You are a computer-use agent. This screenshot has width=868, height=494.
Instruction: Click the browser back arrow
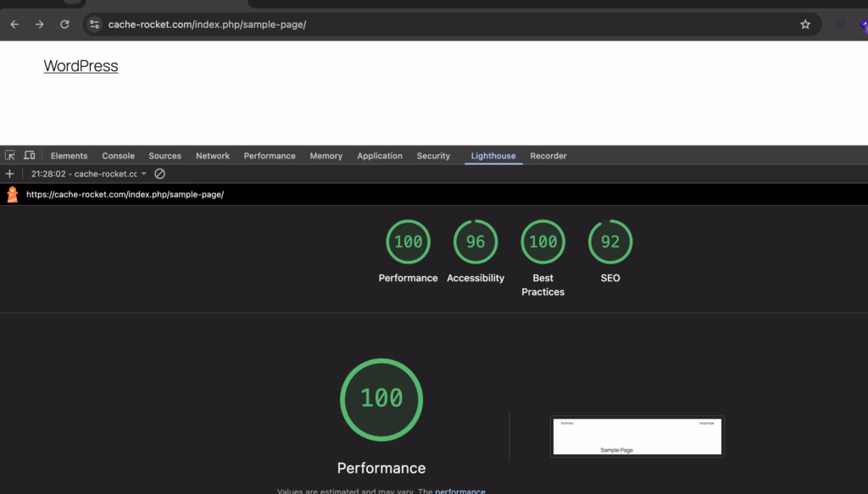coord(15,25)
